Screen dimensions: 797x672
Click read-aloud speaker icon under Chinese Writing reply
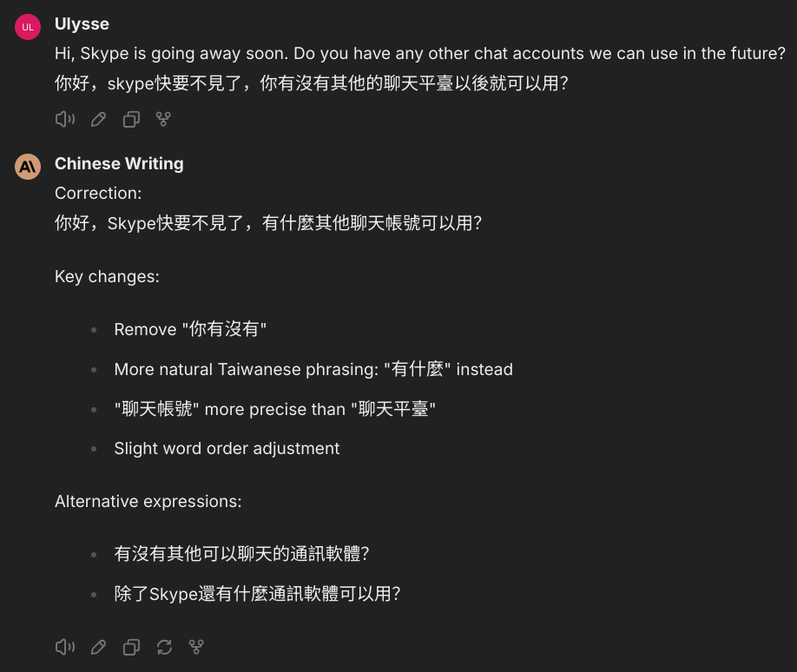coord(64,647)
